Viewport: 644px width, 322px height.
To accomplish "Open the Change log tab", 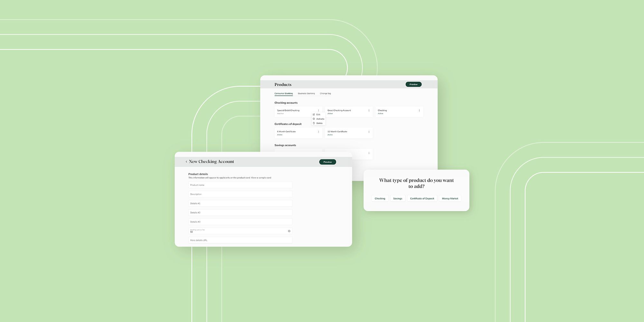I will click(x=325, y=93).
